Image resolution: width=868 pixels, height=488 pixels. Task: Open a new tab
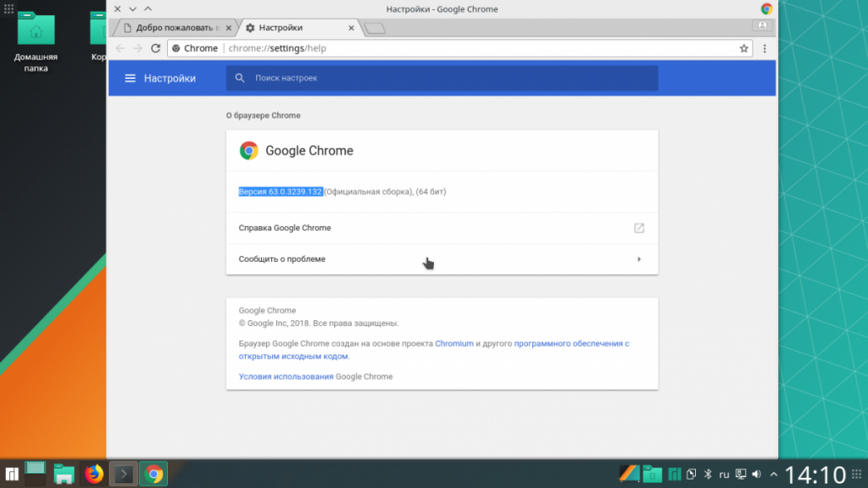(375, 28)
